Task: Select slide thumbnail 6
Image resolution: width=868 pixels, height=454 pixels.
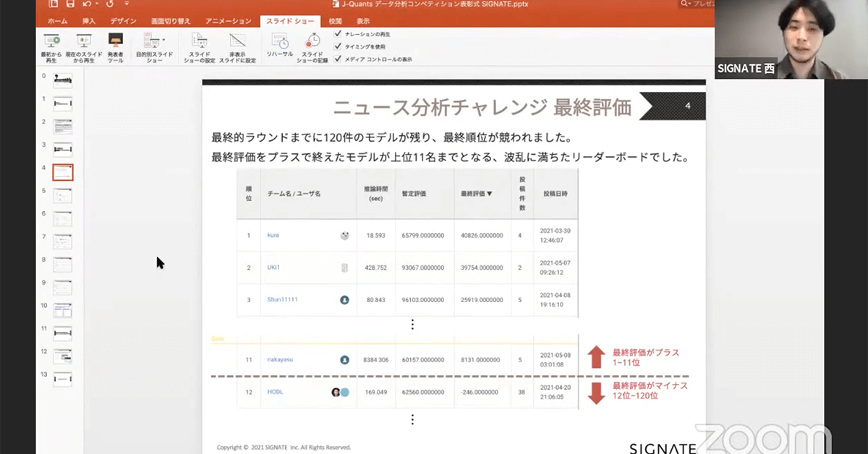Action: pyautogui.click(x=63, y=218)
